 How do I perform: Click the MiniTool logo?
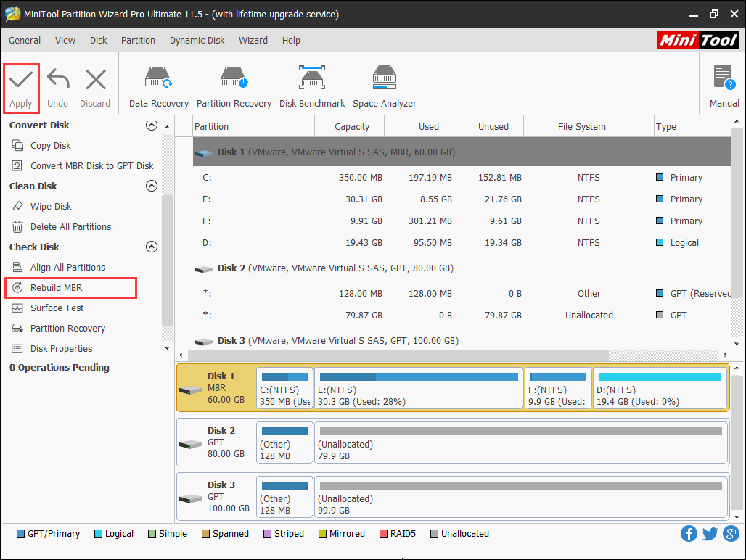(698, 41)
